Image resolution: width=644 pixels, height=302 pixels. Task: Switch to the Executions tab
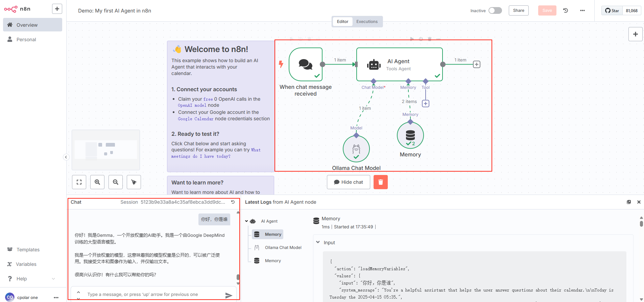[x=367, y=22]
